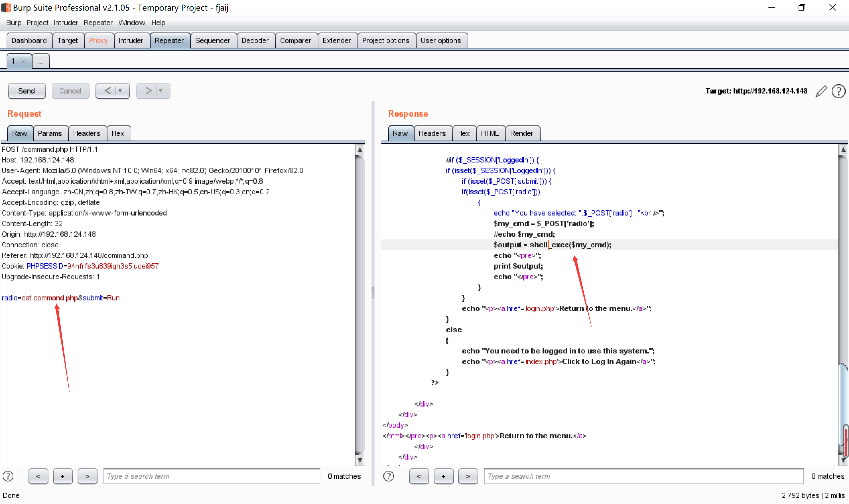
Task: Open the Help menu
Action: coord(158,23)
